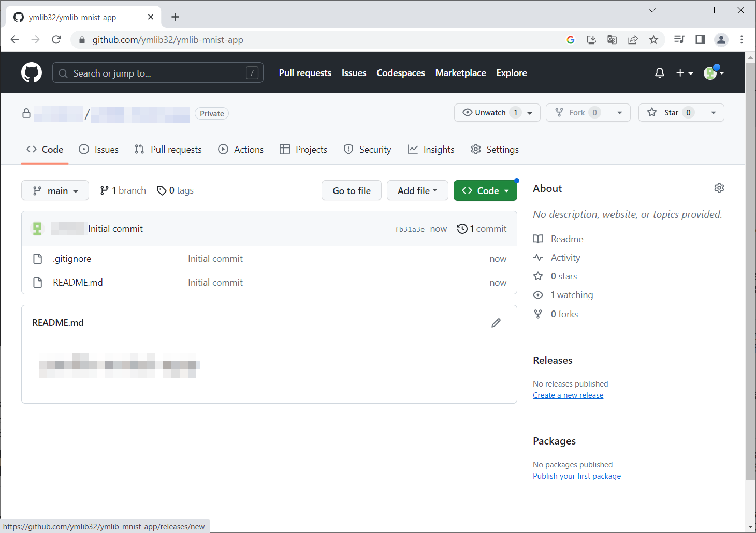Open the green Code dropdown
This screenshot has height=533, width=756.
pos(485,190)
